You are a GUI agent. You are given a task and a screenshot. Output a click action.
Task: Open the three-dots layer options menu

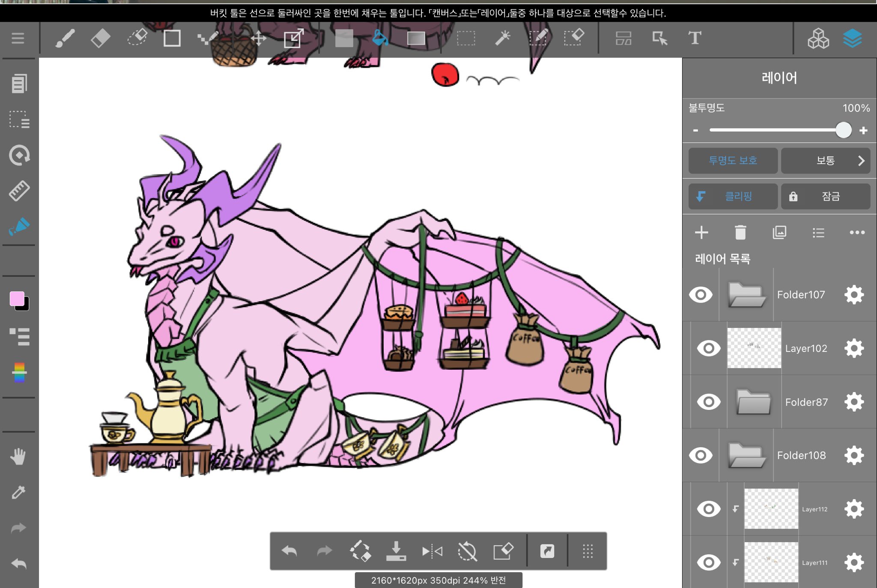(x=857, y=232)
